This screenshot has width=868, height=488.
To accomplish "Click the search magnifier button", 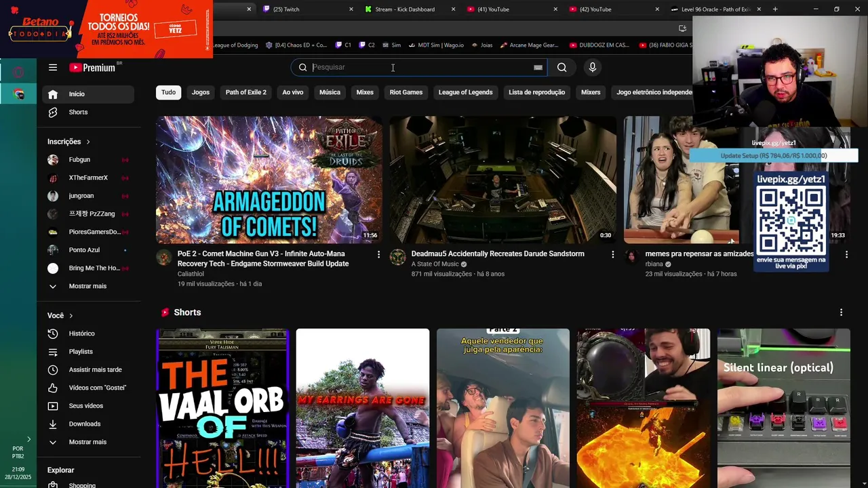I will [561, 67].
